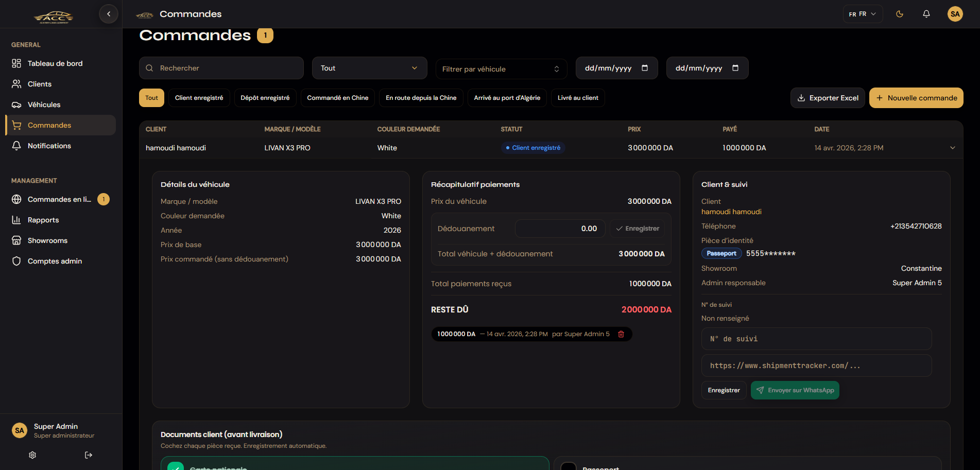Open the end date calendar picker
This screenshot has height=470, width=980.
click(x=735, y=68)
